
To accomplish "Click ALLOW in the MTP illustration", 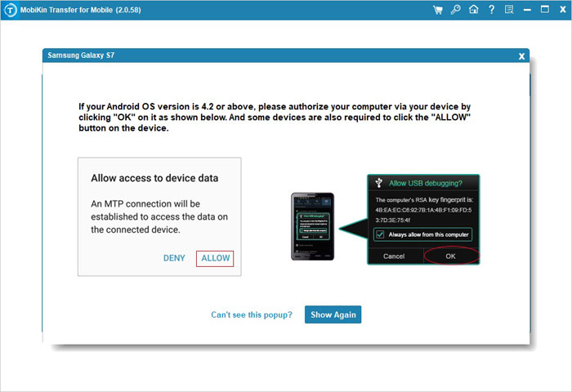I will (x=215, y=258).
